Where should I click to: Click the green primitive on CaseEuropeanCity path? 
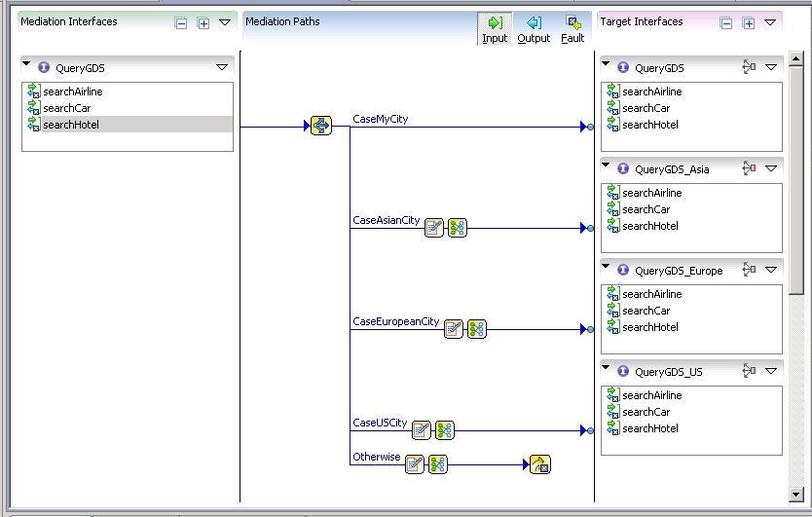[x=477, y=329]
